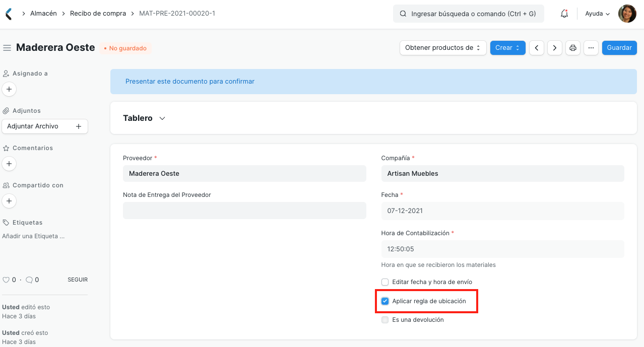Open the Crear dropdown
The height and width of the screenshot is (347, 644).
tap(507, 47)
